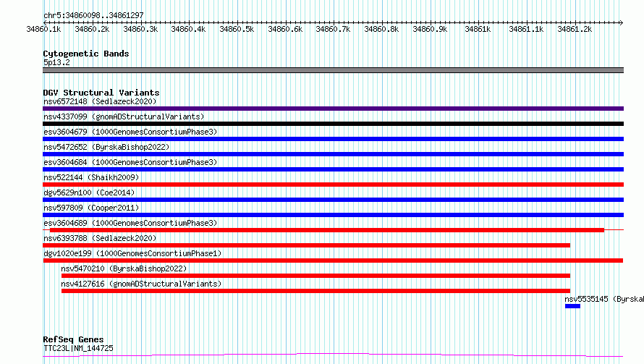Click the 34861k ruler tick label
The width and height of the screenshot is (644, 364).
(x=478, y=29)
